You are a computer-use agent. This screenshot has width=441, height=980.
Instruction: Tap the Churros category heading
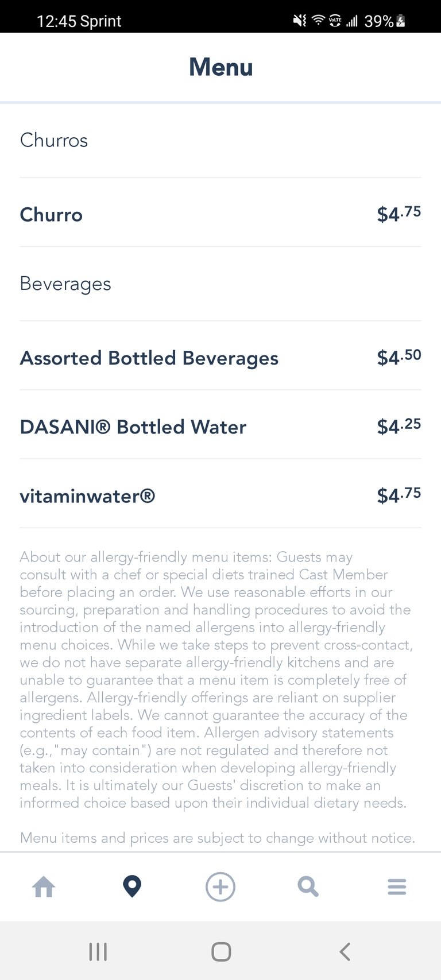tap(54, 140)
